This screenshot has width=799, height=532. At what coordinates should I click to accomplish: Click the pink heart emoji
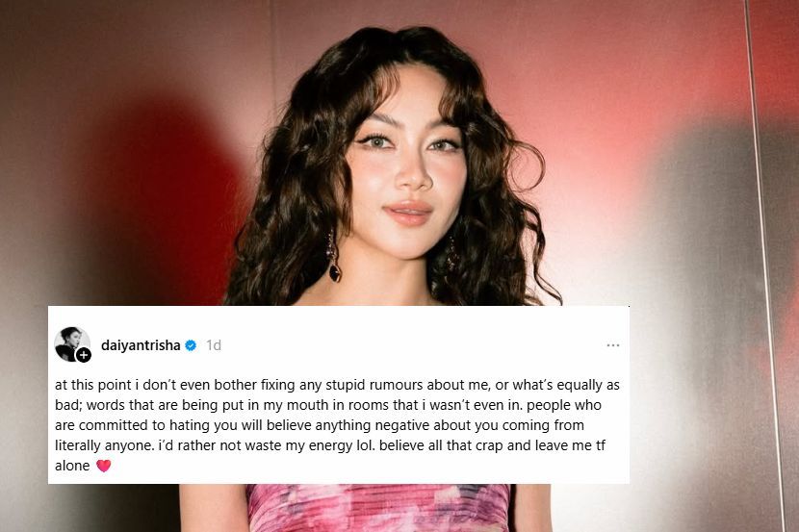point(103,466)
